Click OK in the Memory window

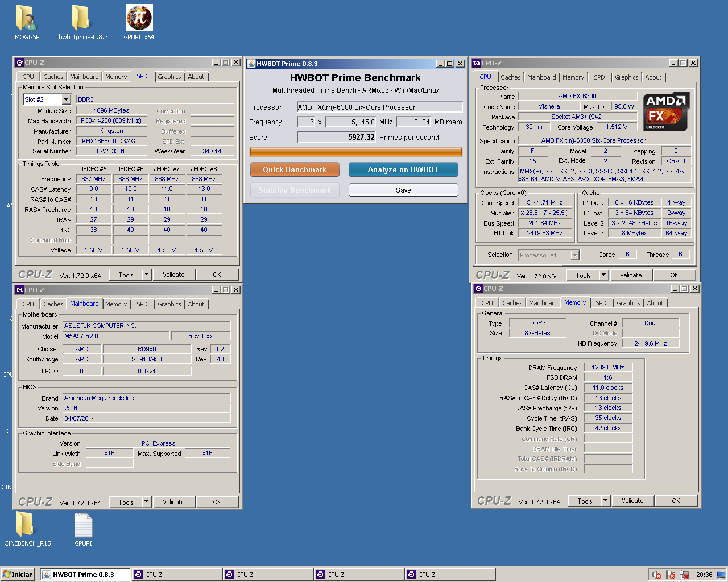coord(676,501)
